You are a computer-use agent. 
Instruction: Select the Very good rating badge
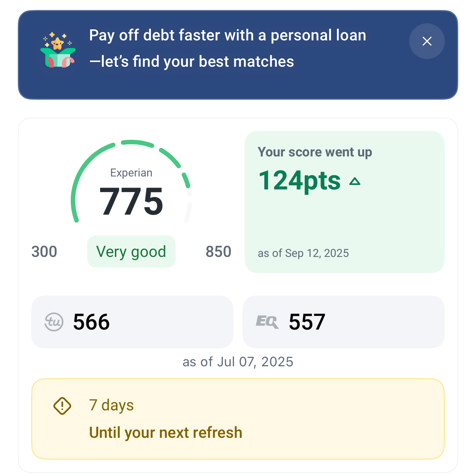131,252
